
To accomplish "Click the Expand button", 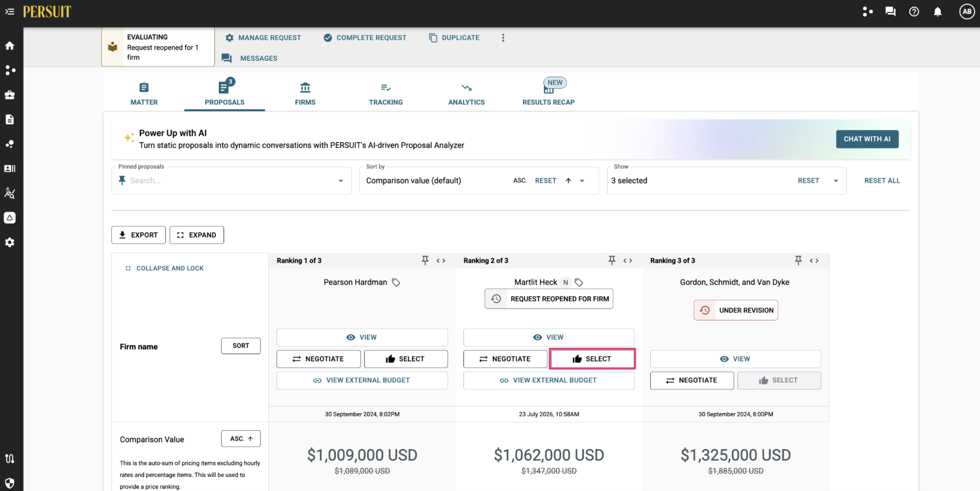I will [x=197, y=235].
